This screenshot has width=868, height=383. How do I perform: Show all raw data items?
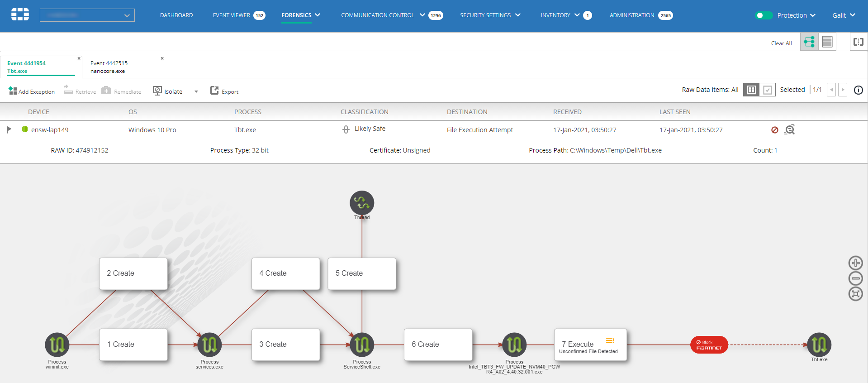click(x=751, y=90)
